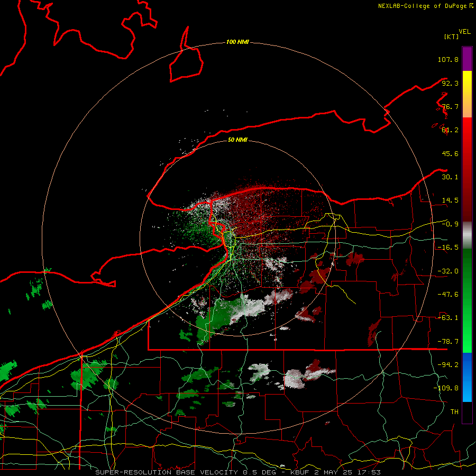Viewport: 476px width, 476px height.
Task: Click the -32.0 legend value
Action: tap(448, 271)
